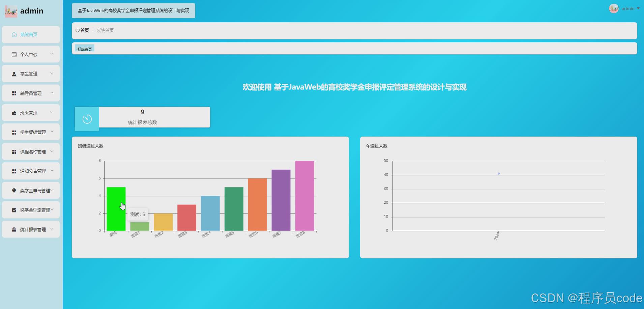Expand 个人中心 with its chevron
The height and width of the screenshot is (309, 644).
(52, 54)
